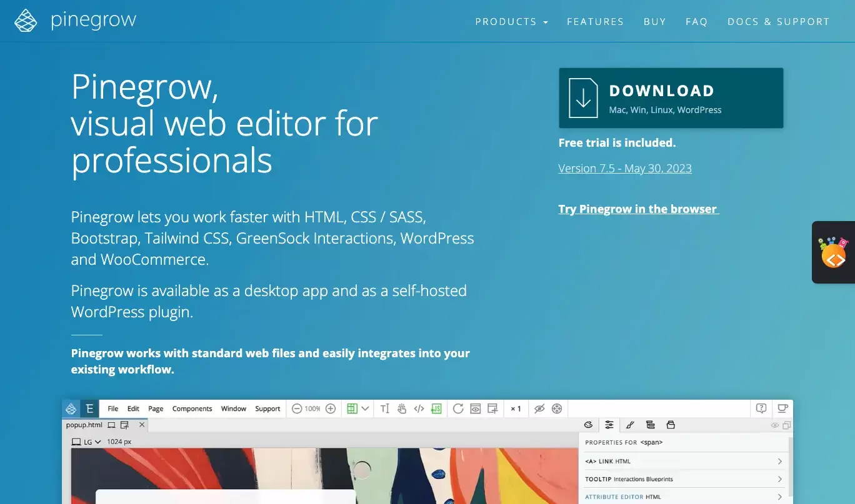This screenshot has height=504, width=855.
Task: Go to the FEATURES page
Action: [x=595, y=22]
